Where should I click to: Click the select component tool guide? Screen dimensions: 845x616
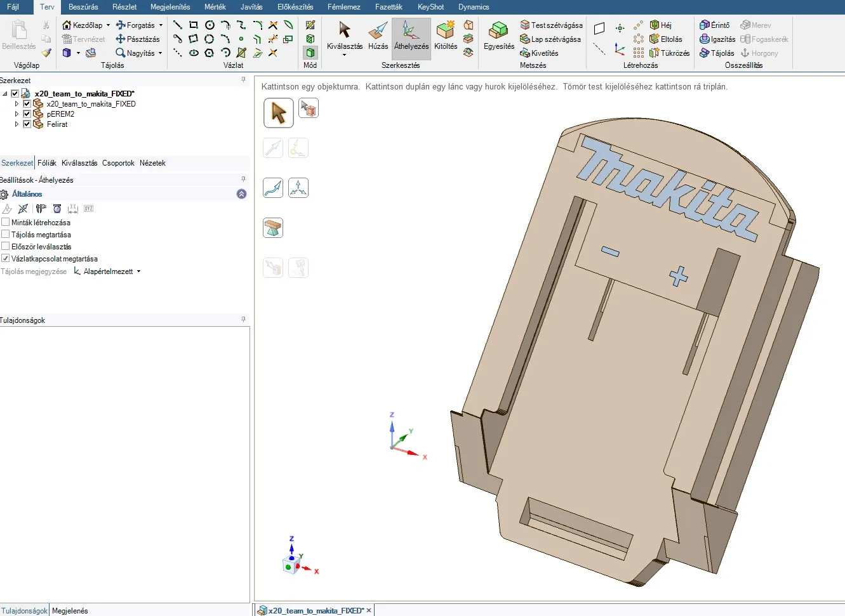pyautogui.click(x=309, y=108)
